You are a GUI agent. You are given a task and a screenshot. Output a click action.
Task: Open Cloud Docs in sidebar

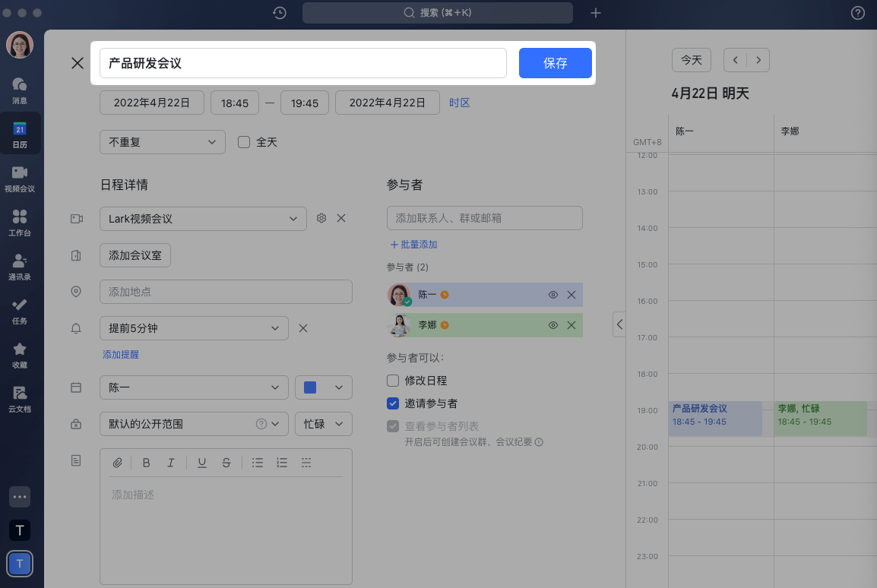20,399
